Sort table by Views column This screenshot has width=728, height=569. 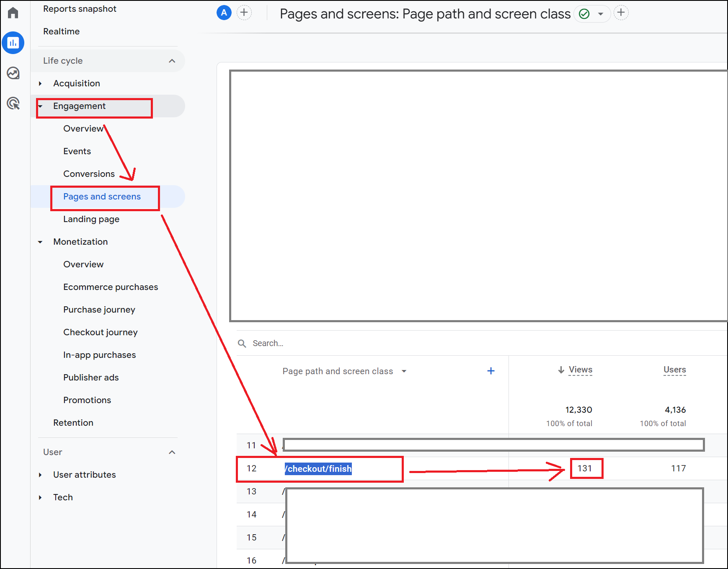pyautogui.click(x=580, y=370)
